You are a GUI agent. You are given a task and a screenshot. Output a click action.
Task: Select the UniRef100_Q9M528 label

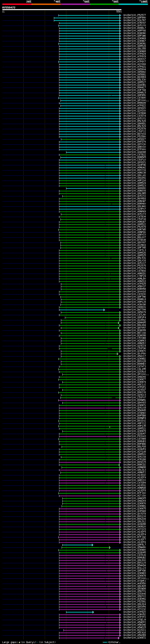coord(135,46)
